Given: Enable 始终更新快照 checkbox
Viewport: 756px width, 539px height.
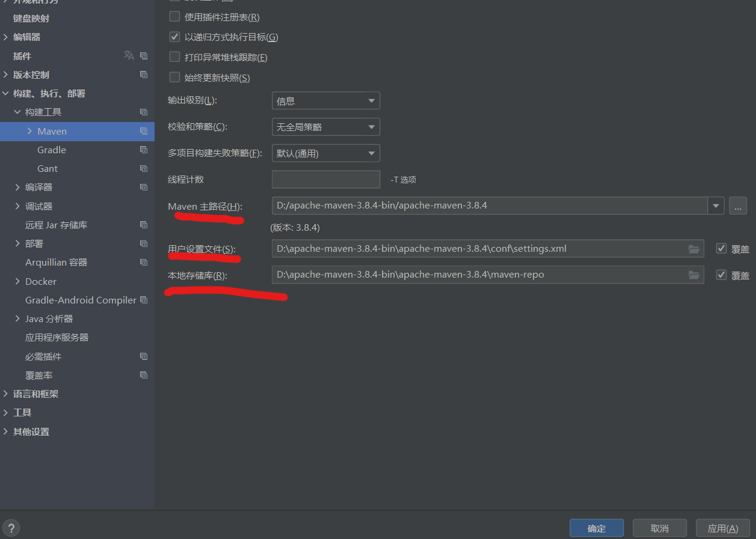Looking at the screenshot, I should 174,77.
